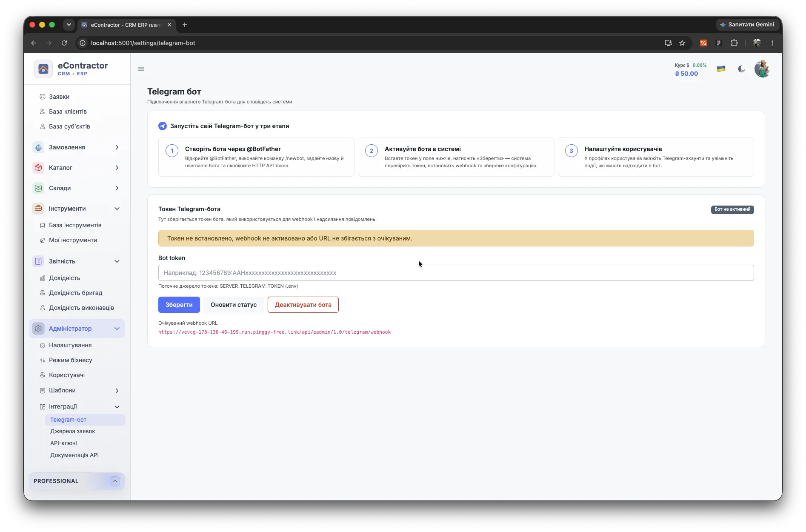This screenshot has width=806, height=532.
Task: Expand the Каталог menu chevron
Action: (x=117, y=168)
